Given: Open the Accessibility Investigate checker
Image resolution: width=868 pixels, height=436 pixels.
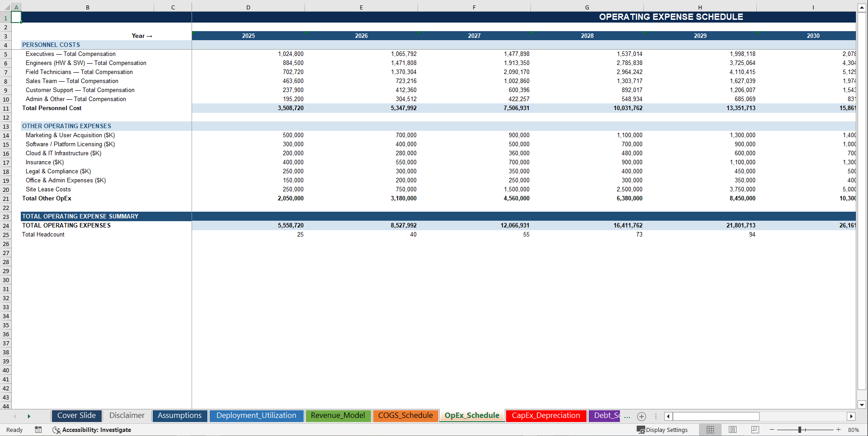Looking at the screenshot, I should pyautogui.click(x=92, y=430).
